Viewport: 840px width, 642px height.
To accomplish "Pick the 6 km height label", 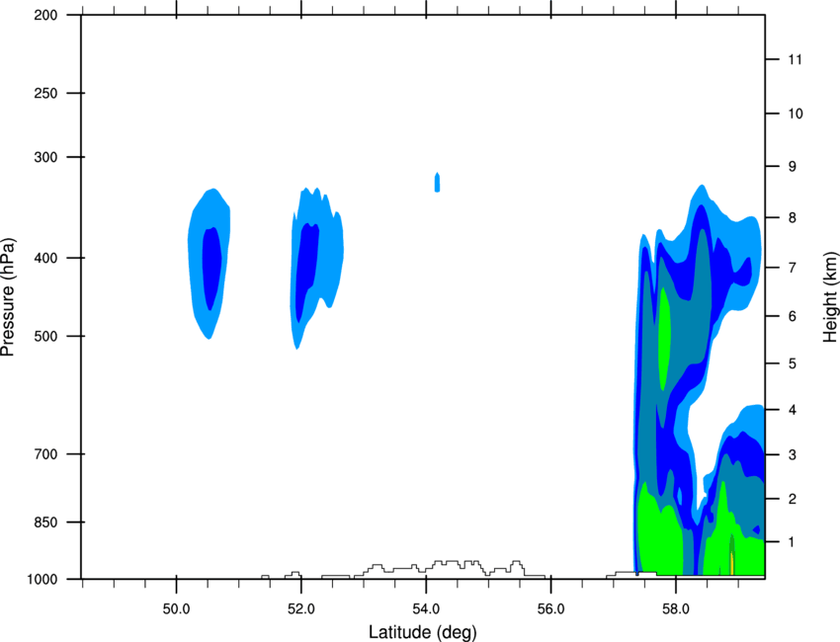I will click(x=793, y=316).
